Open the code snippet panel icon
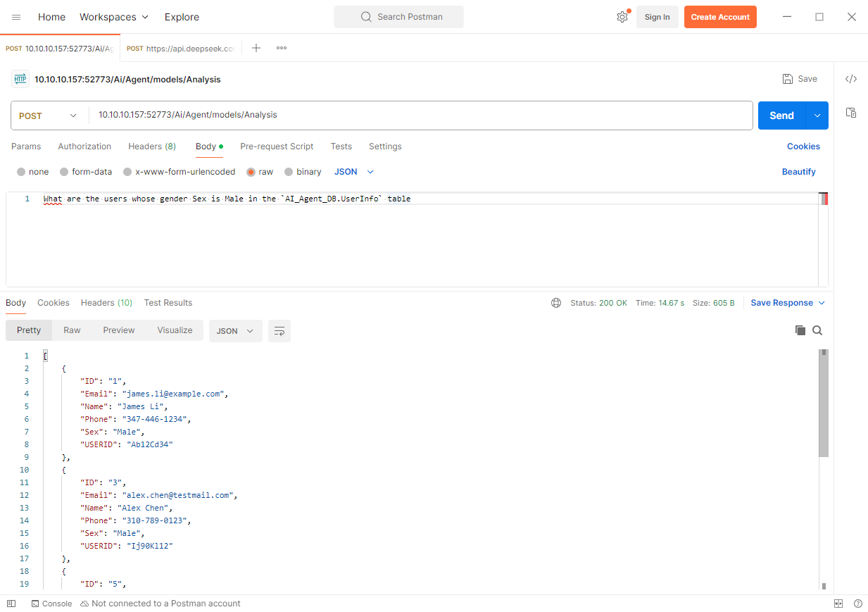 (850, 79)
